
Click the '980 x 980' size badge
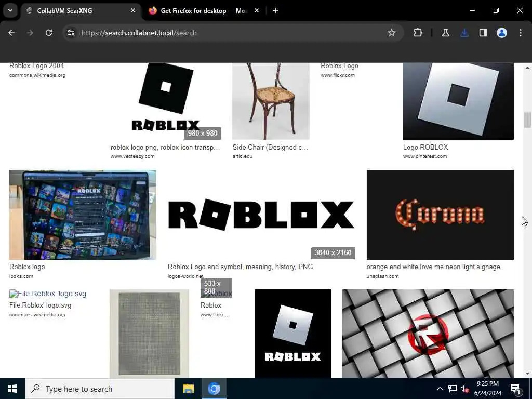click(x=203, y=134)
